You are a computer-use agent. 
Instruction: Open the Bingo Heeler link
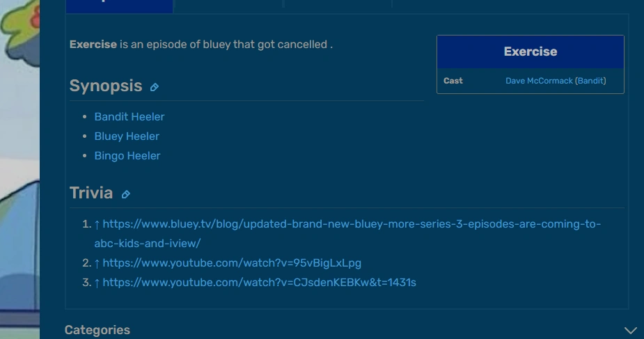pos(127,156)
